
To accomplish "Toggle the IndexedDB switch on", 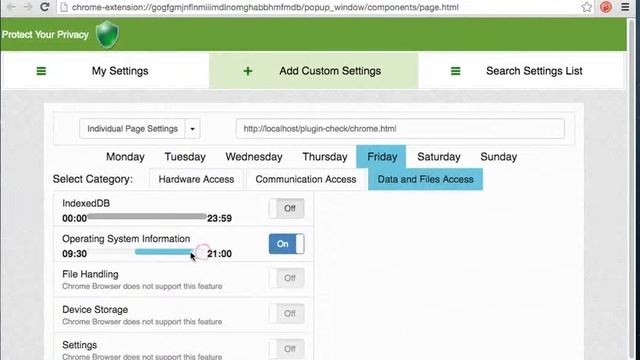I will (287, 209).
